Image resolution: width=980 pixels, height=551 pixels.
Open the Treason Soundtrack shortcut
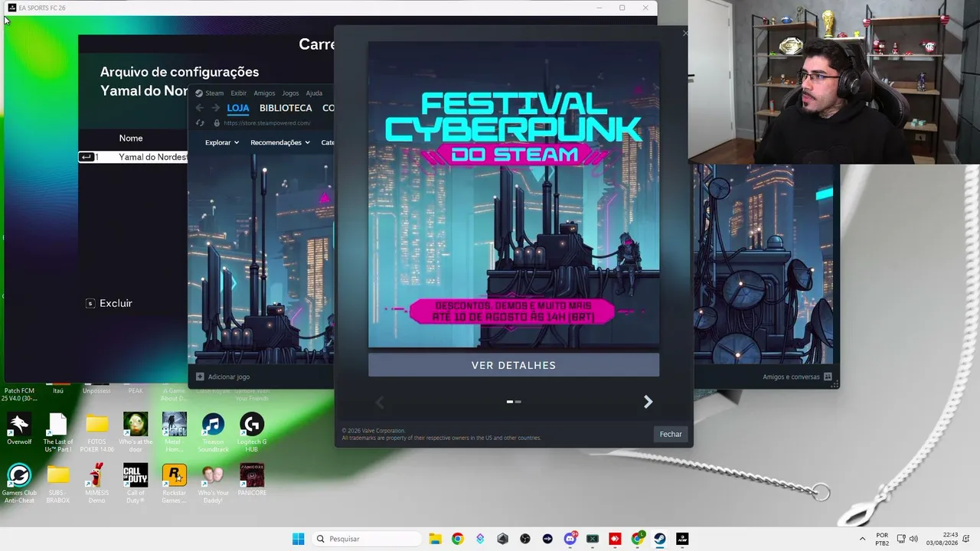pyautogui.click(x=213, y=432)
